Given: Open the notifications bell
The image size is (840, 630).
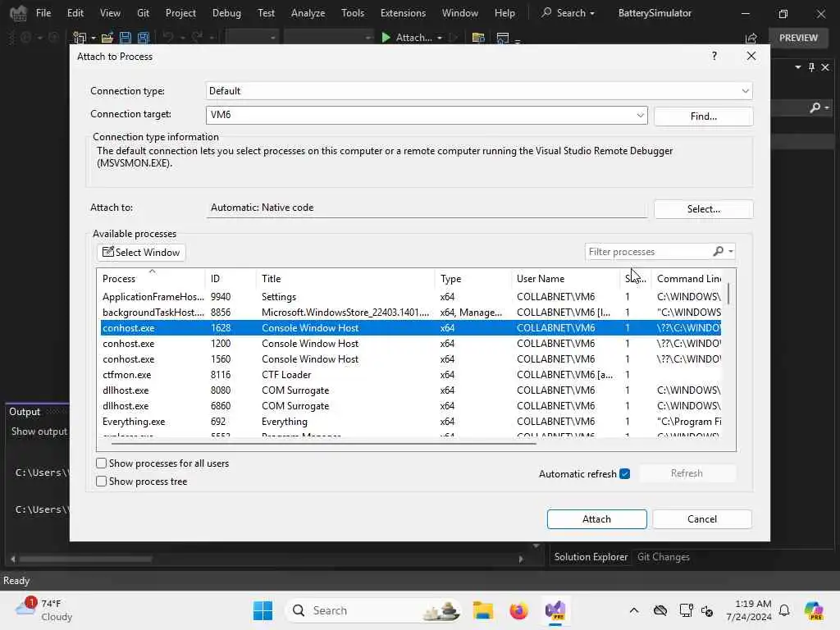Looking at the screenshot, I should tap(784, 610).
